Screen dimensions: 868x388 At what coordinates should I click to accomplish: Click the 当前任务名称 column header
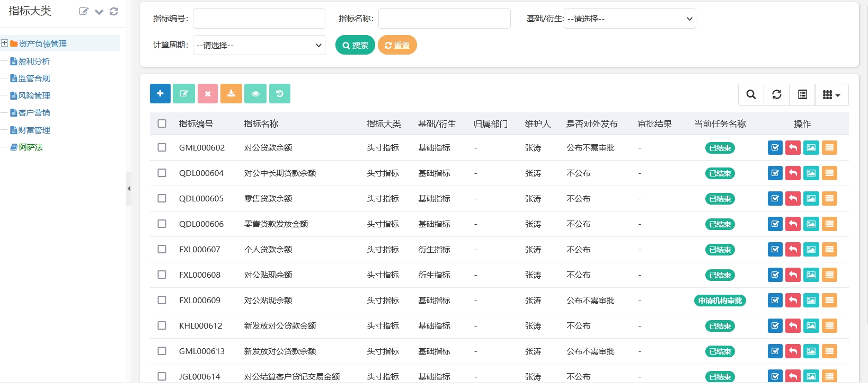pos(720,124)
